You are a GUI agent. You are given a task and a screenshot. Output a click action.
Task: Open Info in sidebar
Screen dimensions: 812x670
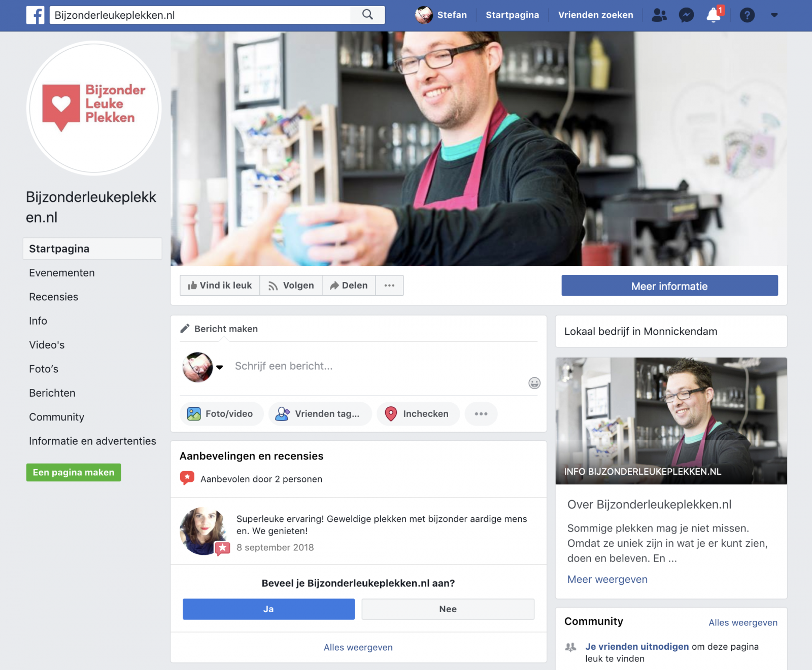(x=38, y=321)
